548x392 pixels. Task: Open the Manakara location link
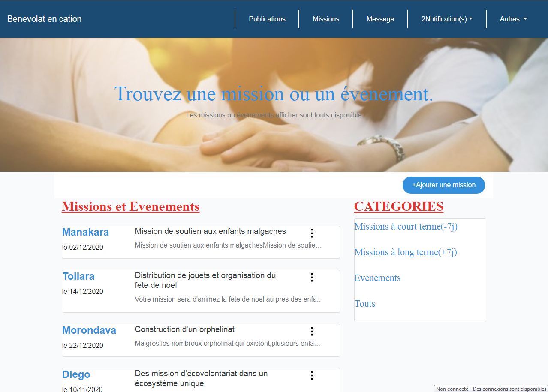click(x=85, y=232)
